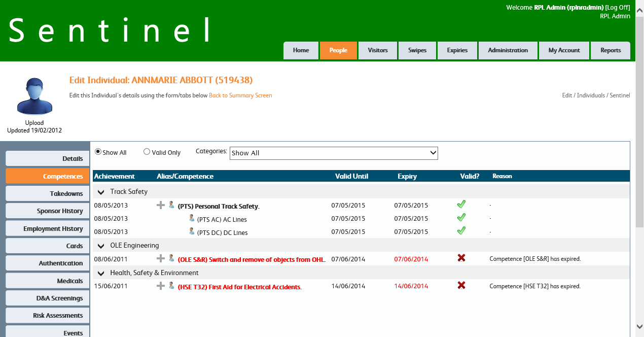This screenshot has height=337, width=644.
Task: Click (PTS DC) DC Lines text
Action: [x=223, y=233]
